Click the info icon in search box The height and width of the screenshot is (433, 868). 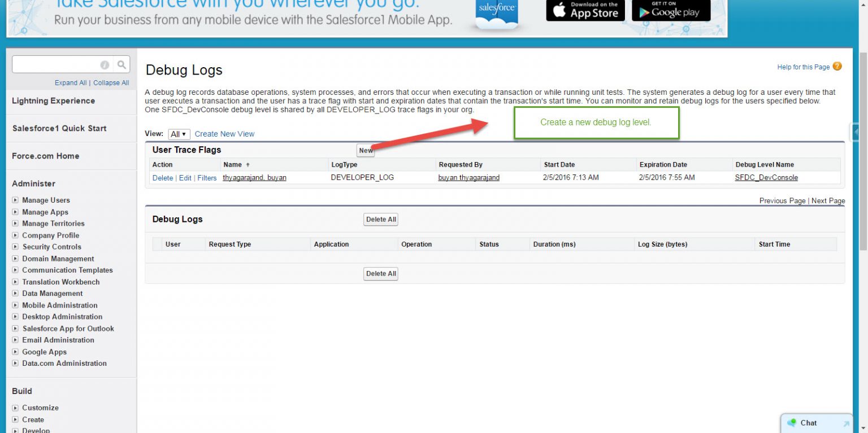pyautogui.click(x=105, y=65)
